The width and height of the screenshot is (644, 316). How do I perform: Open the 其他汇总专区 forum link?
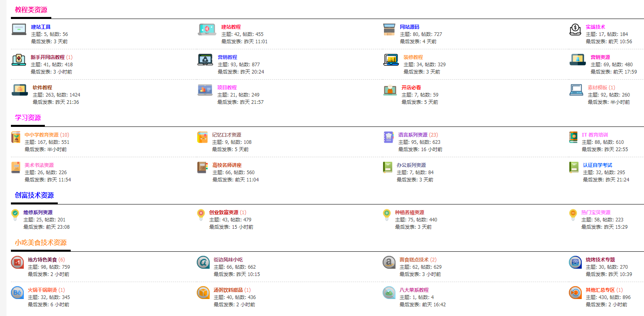click(x=600, y=290)
